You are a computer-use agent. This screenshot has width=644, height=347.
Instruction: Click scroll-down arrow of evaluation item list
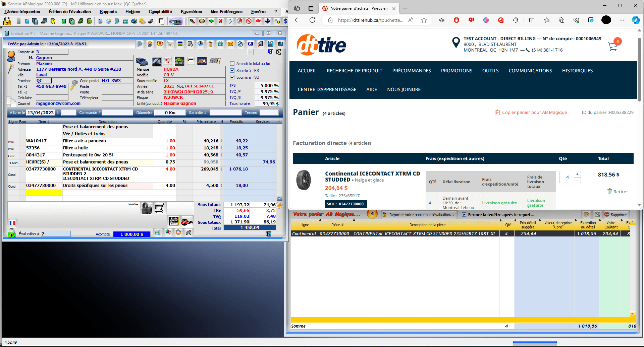pos(279,199)
